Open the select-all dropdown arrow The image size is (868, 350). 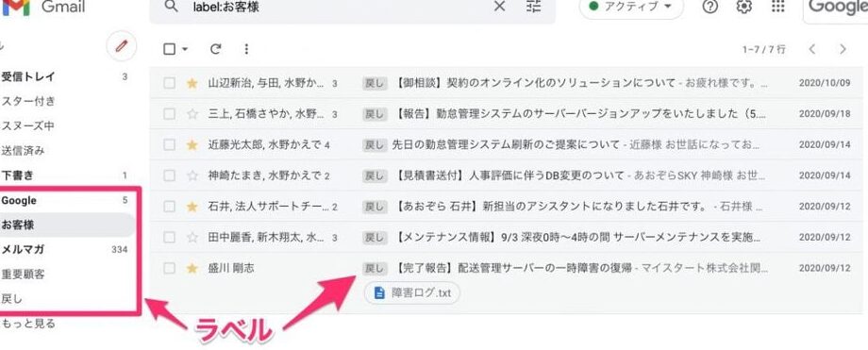[185, 49]
